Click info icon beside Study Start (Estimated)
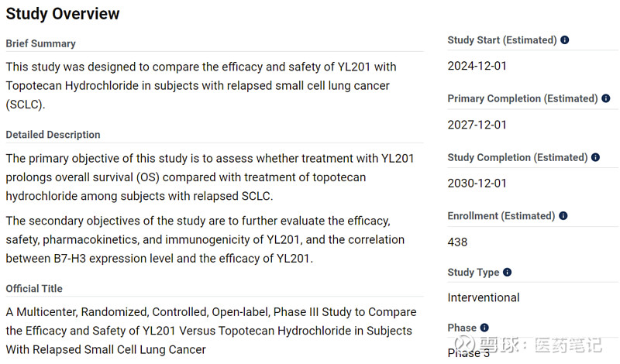The width and height of the screenshot is (620, 364). (x=565, y=40)
